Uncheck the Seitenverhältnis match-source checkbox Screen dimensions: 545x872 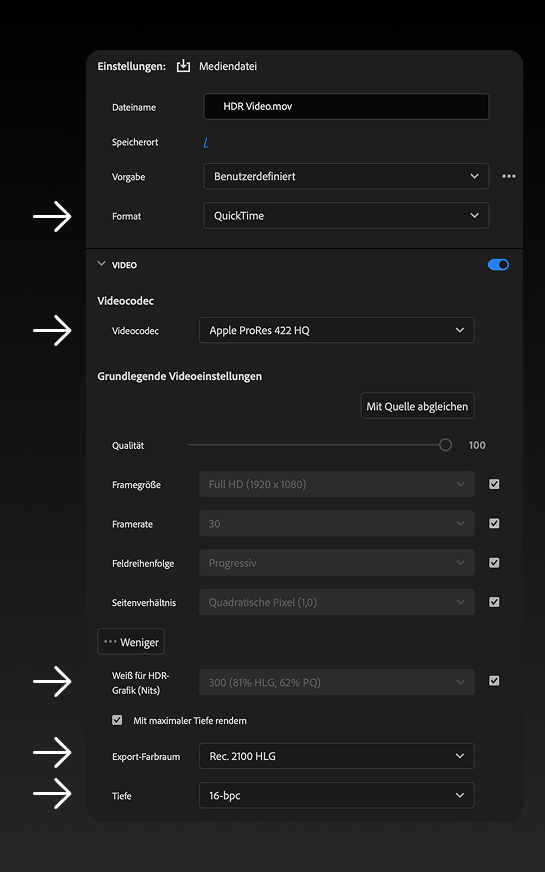click(x=494, y=602)
